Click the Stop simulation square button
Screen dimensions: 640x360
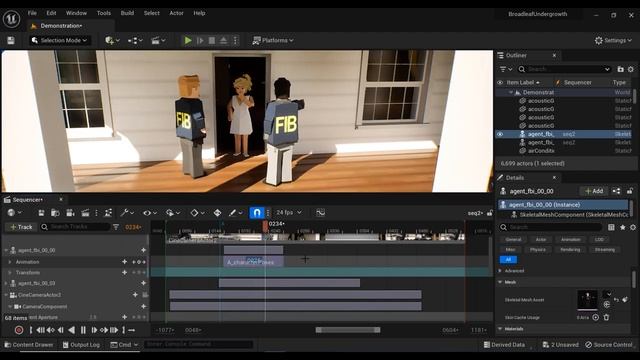pos(212,40)
